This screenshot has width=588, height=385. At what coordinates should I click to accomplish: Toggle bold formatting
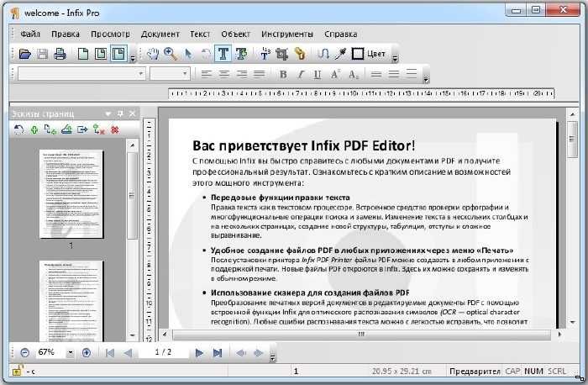click(x=283, y=74)
